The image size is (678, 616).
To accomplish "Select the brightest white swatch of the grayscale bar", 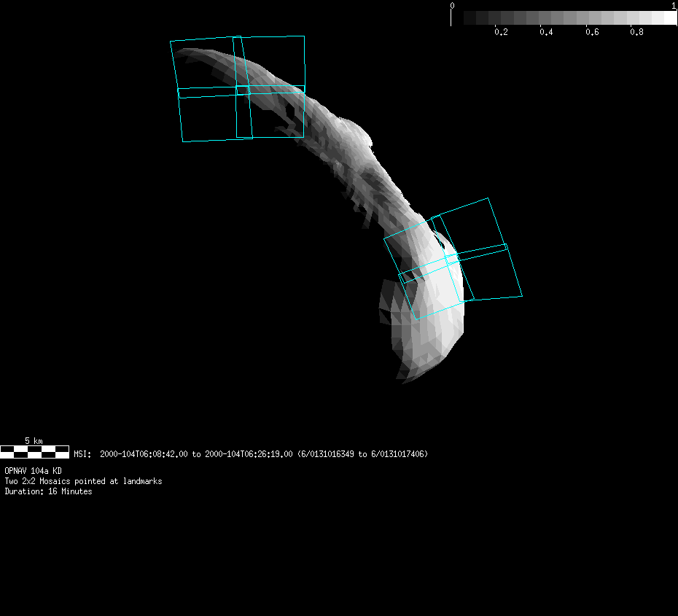I will click(x=670, y=18).
